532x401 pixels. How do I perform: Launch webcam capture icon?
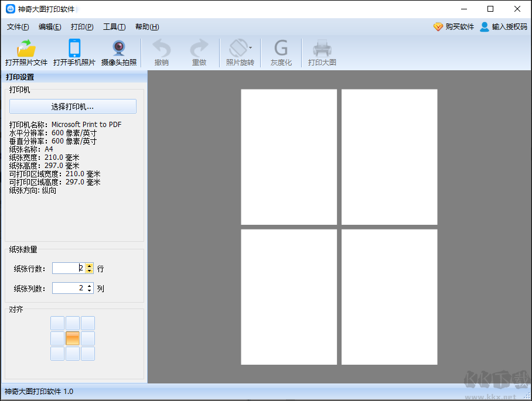119,49
